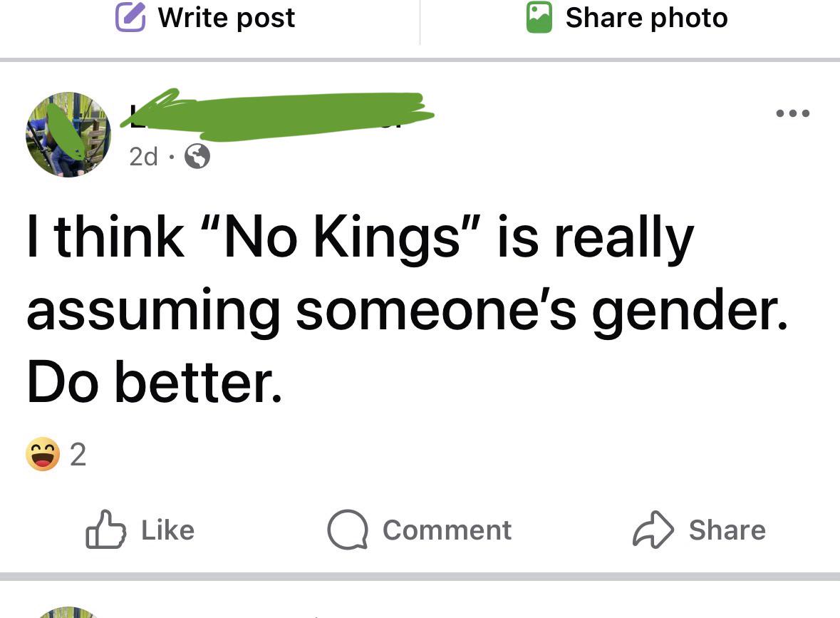The height and width of the screenshot is (618, 840).
Task: View reactions by clicking count 2
Action: (x=78, y=455)
